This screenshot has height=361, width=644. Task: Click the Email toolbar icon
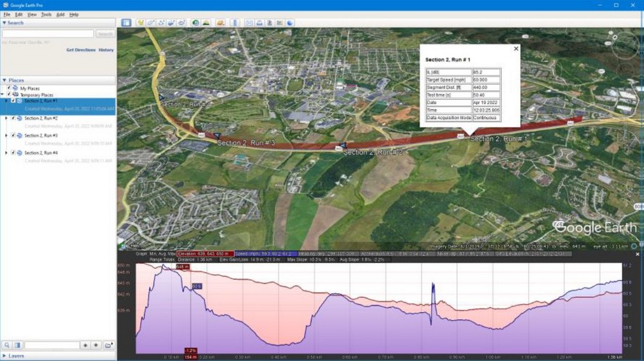250,23
